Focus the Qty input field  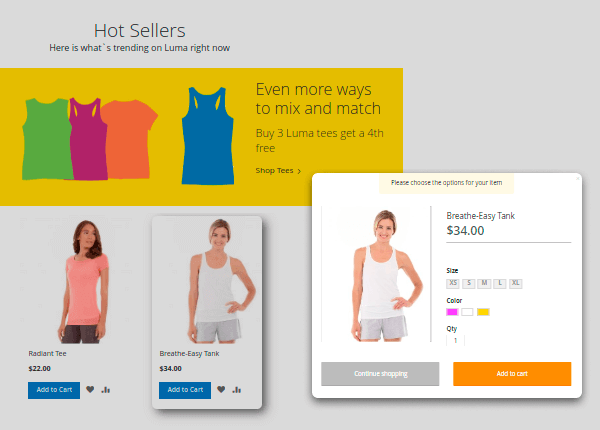455,340
